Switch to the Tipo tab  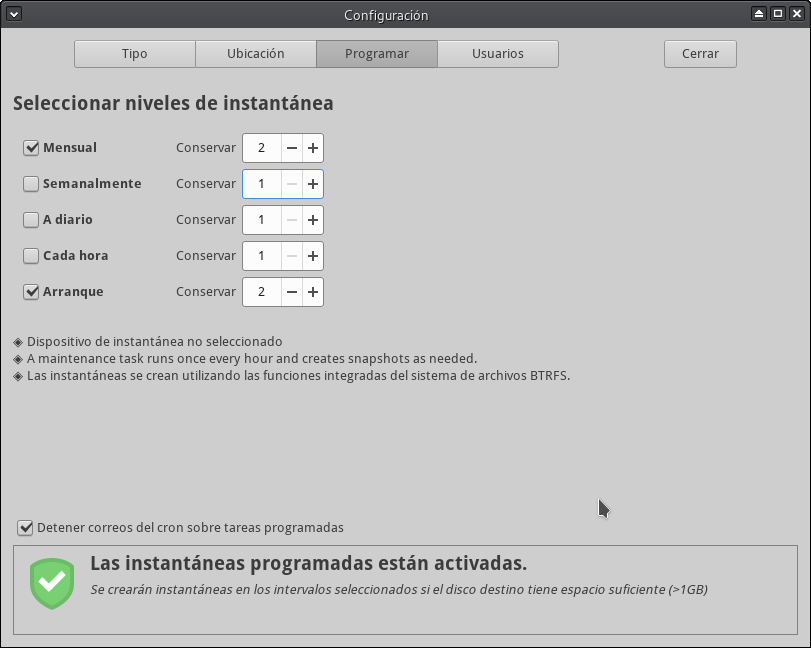tap(134, 54)
